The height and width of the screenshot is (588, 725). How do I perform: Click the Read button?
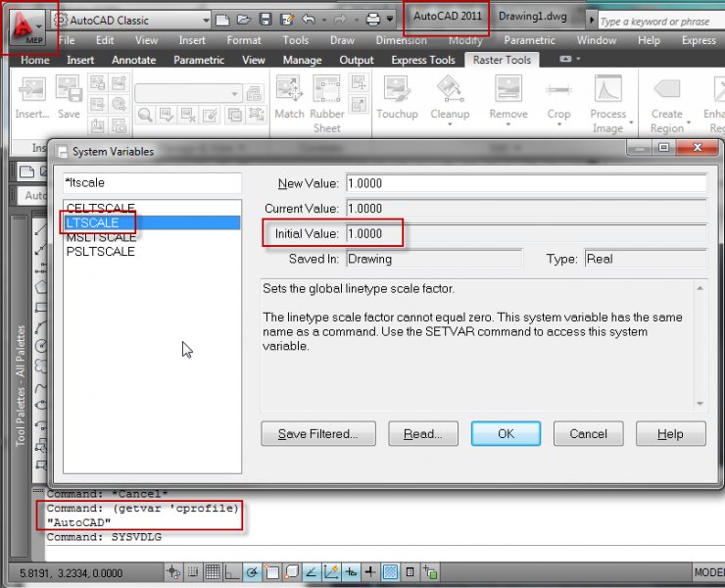point(423,433)
